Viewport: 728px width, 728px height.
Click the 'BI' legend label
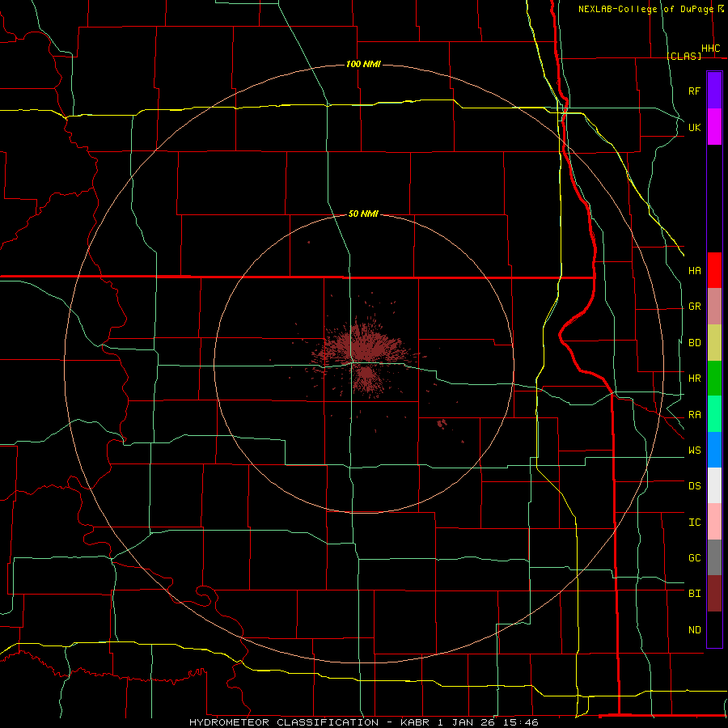[695, 594]
